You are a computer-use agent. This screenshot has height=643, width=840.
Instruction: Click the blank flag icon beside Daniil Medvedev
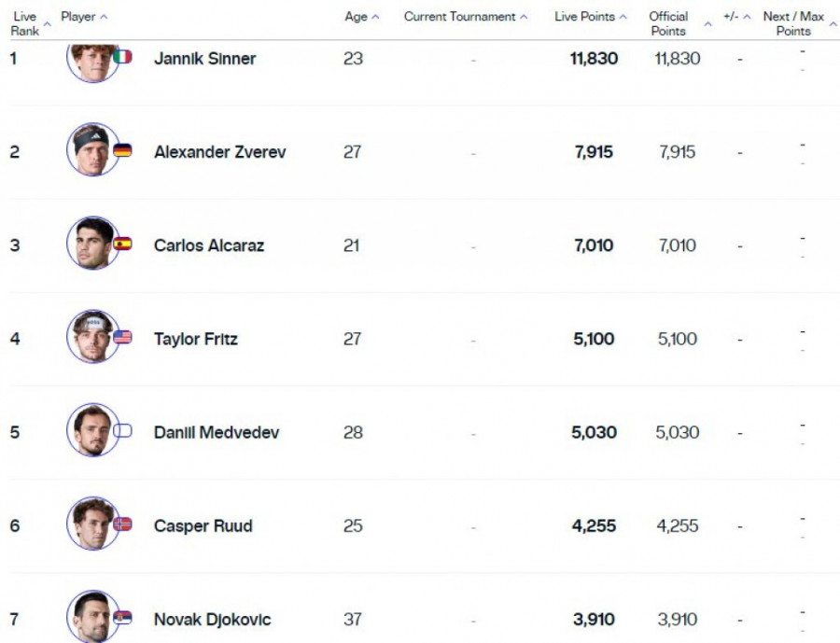122,430
